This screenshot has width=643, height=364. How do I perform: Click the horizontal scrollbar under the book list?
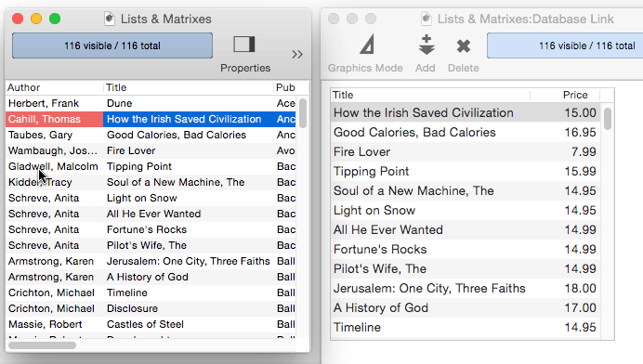pos(42,345)
